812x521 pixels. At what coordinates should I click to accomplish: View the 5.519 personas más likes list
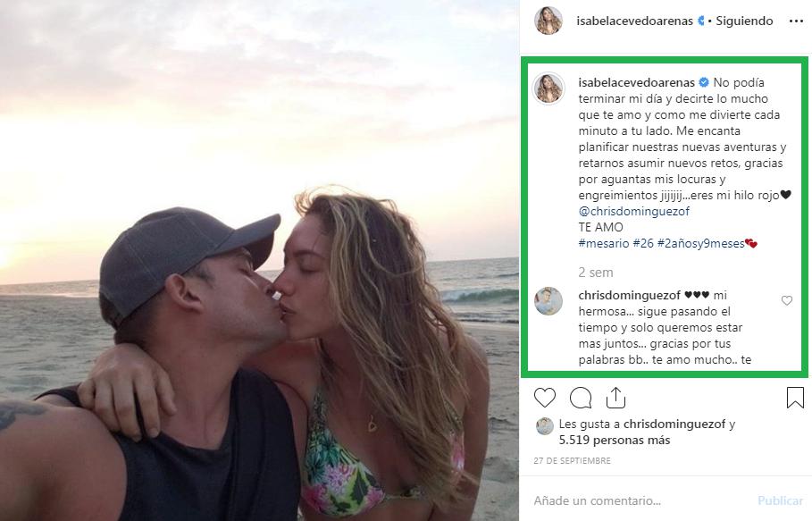pyautogui.click(x=601, y=440)
